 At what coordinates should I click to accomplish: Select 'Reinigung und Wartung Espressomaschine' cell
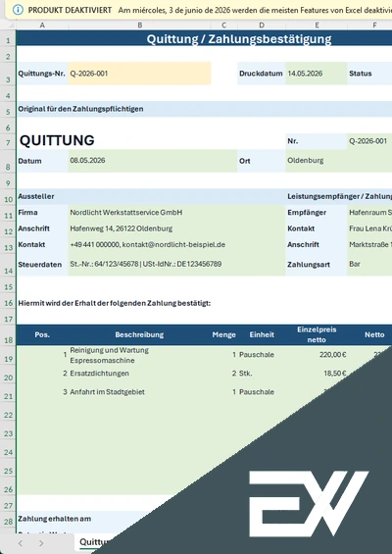140,355
